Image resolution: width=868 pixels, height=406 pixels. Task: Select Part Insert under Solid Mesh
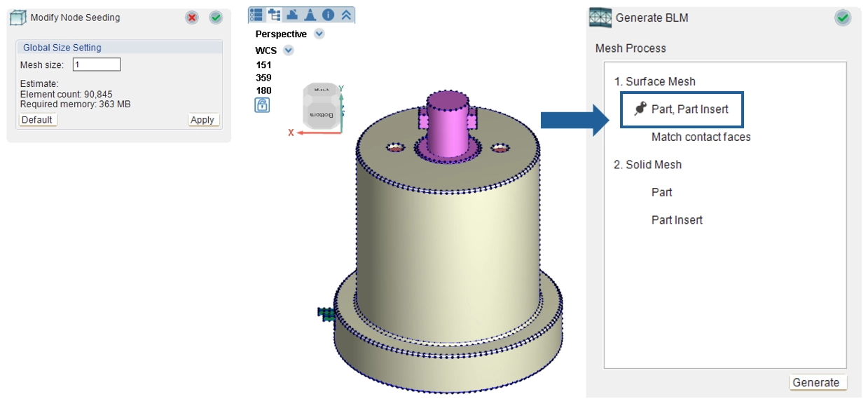(677, 219)
